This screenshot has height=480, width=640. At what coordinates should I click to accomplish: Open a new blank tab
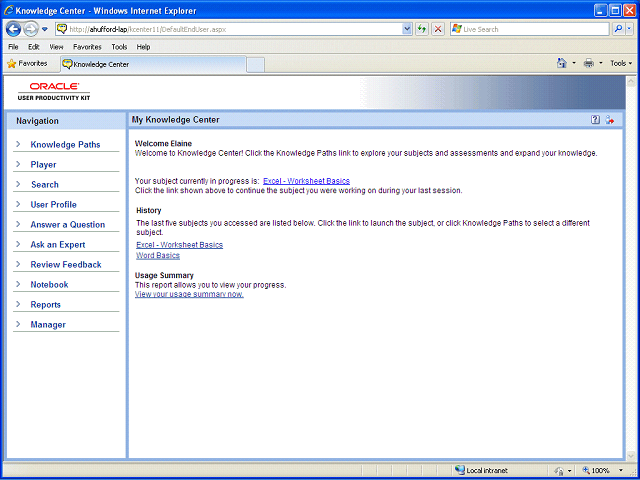point(256,65)
